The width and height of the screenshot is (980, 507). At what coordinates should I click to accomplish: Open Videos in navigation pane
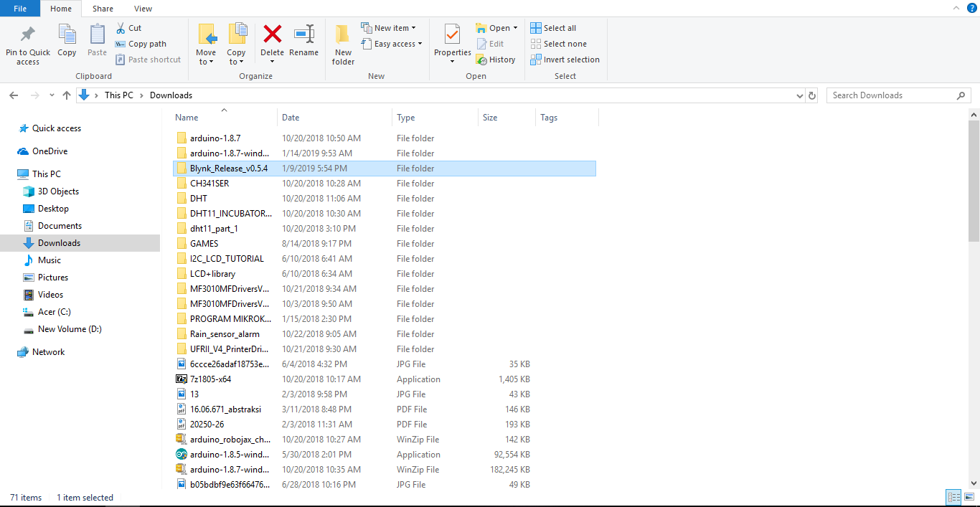coord(50,295)
